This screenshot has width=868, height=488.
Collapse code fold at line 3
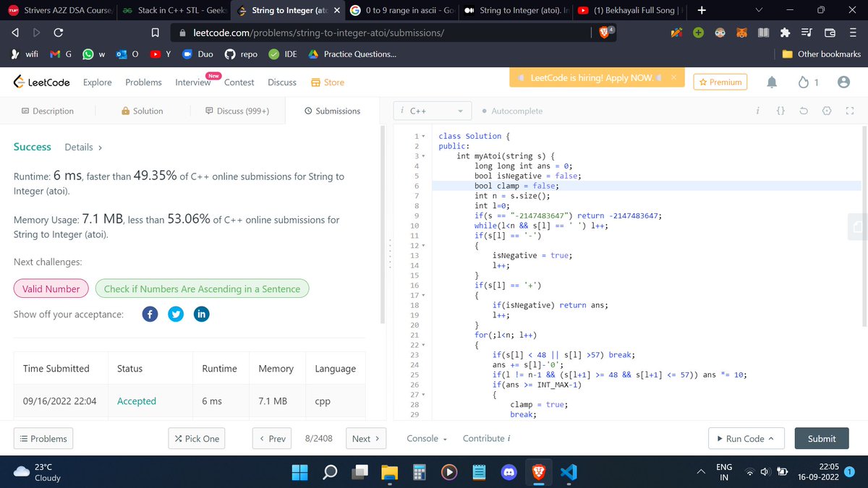(x=422, y=156)
